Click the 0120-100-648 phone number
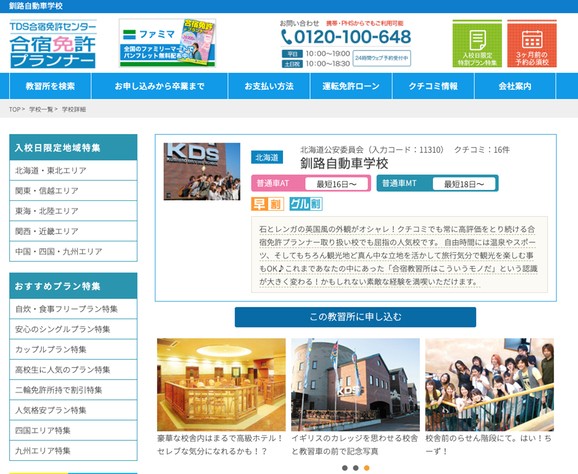 click(352, 37)
